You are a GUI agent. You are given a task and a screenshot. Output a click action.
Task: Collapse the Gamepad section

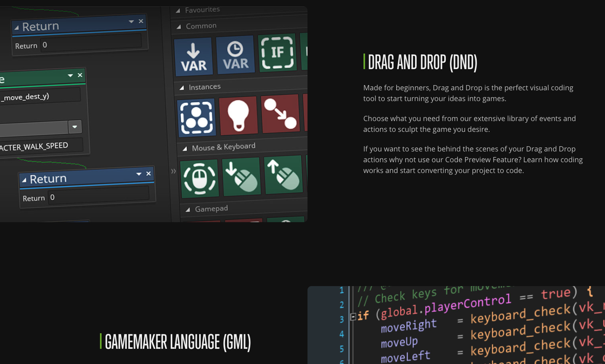pos(188,210)
